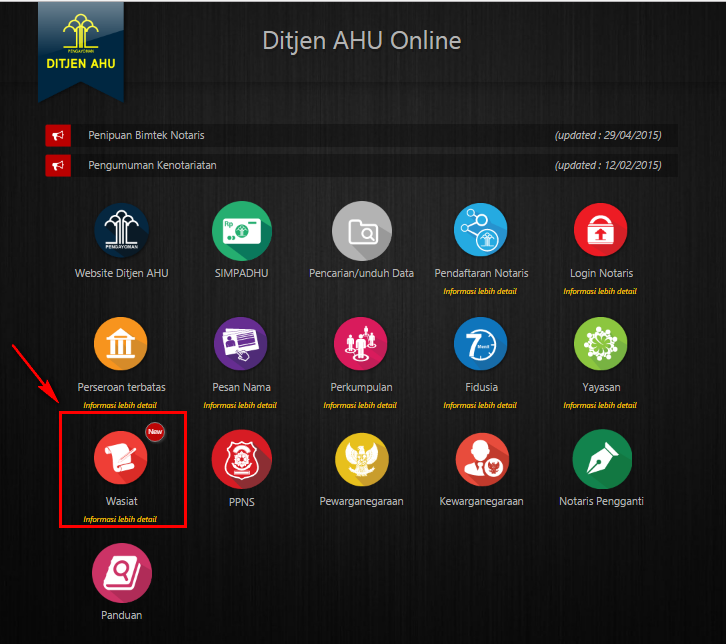Open the Penipuan Bimtek Notaris announcement
The image size is (726, 644).
click(146, 135)
